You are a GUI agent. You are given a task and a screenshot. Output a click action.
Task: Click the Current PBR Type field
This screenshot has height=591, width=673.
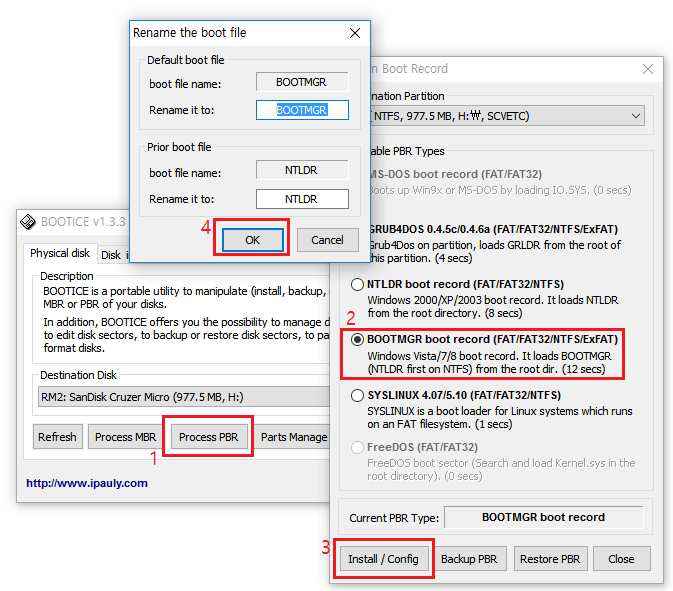coord(543,517)
